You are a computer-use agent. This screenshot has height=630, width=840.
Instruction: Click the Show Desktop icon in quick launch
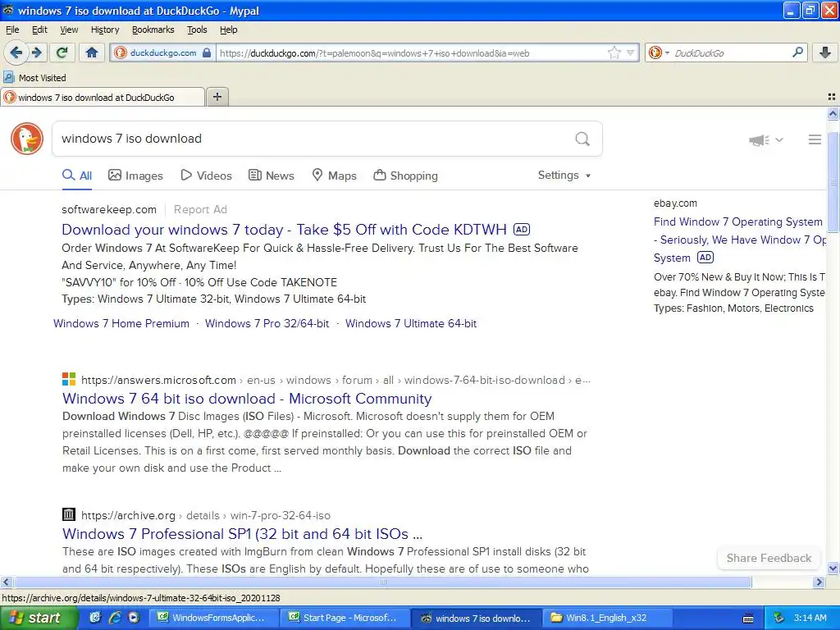95,617
